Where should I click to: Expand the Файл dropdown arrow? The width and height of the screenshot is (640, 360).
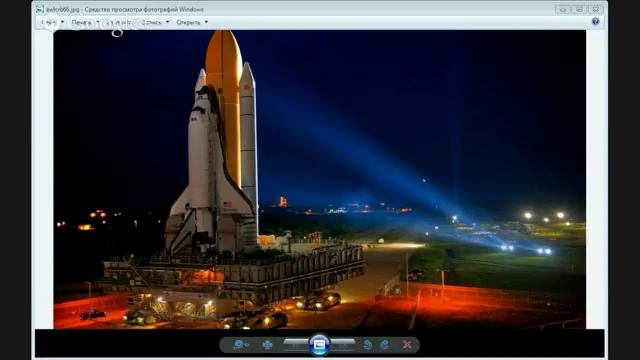(62, 22)
